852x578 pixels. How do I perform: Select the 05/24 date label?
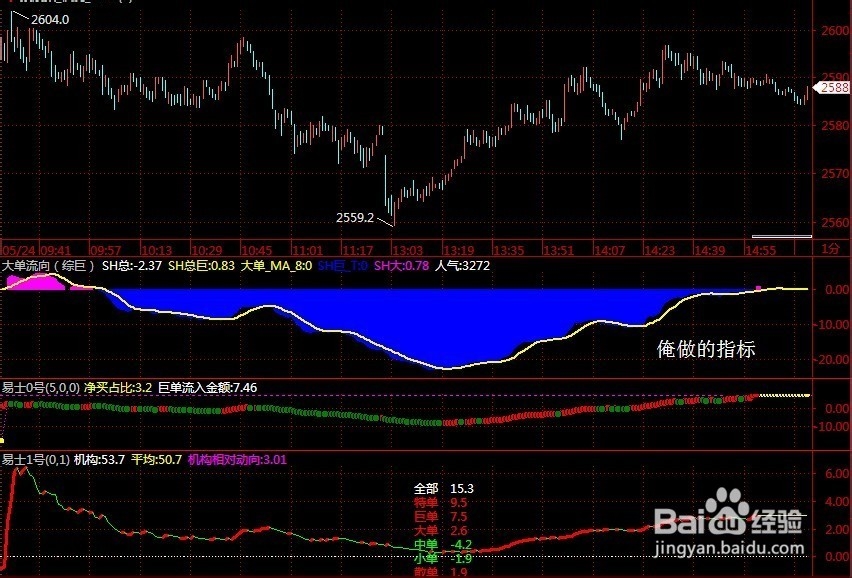(18, 250)
